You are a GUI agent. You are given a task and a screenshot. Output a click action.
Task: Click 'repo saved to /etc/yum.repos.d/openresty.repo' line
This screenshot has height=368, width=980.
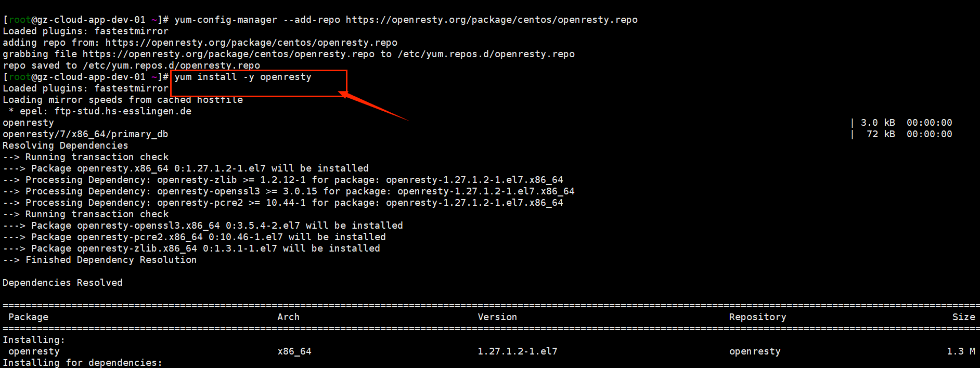pos(131,65)
